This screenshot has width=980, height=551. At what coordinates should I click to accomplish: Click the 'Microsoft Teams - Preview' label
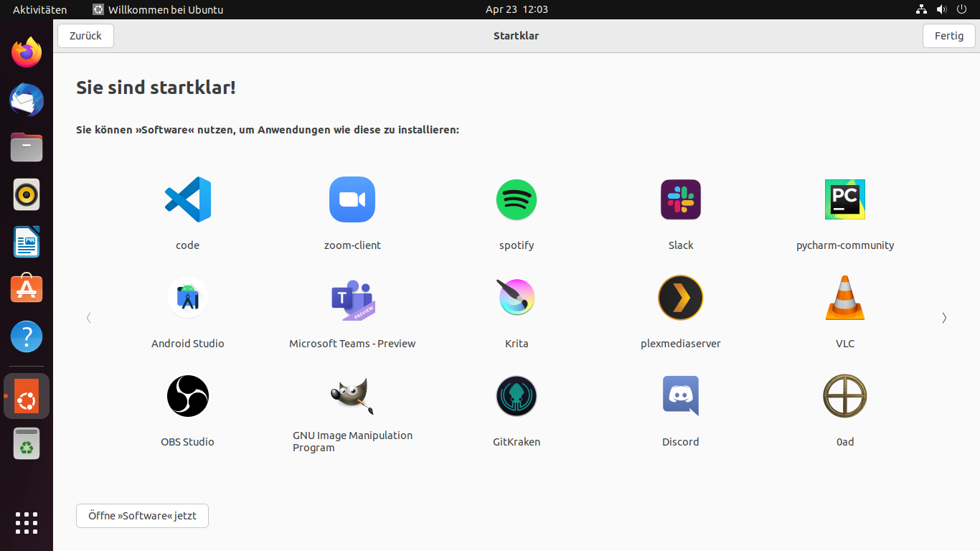tap(352, 344)
